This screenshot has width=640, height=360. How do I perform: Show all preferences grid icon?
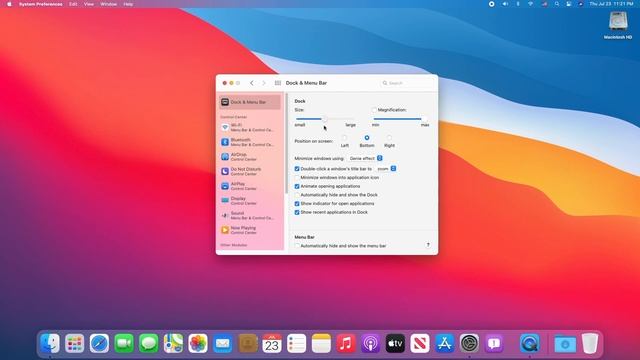278,83
